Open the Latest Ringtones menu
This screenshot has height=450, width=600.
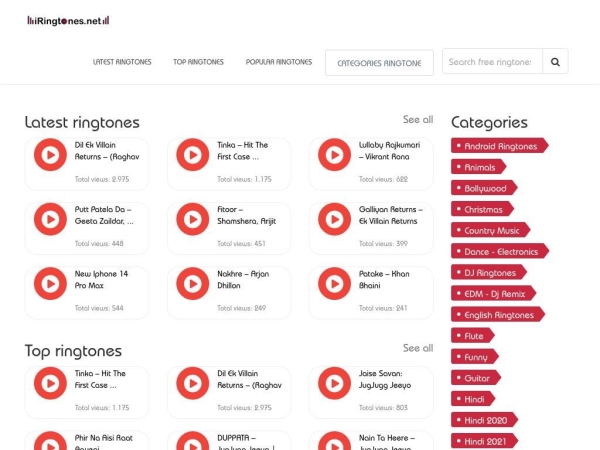tap(122, 62)
